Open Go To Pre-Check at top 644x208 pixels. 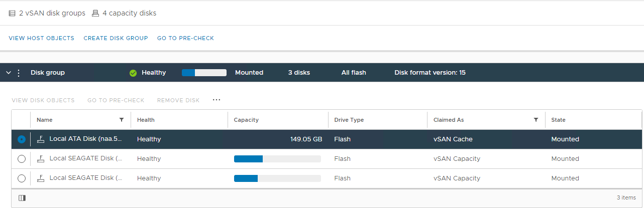(185, 38)
